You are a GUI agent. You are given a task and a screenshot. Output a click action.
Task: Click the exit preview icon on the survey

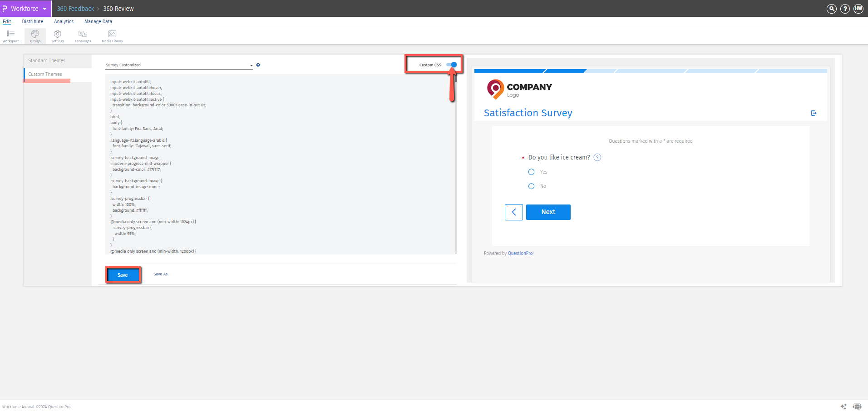(x=814, y=113)
